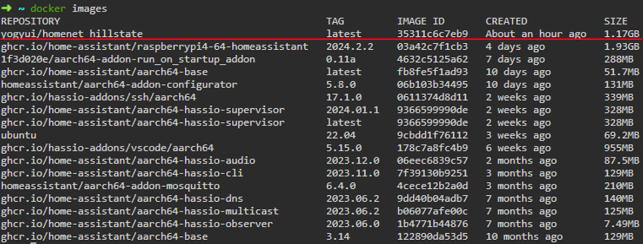Select the aarch64-hassio-multicast repository name
Screen dimensions: 644x244
coord(139,212)
